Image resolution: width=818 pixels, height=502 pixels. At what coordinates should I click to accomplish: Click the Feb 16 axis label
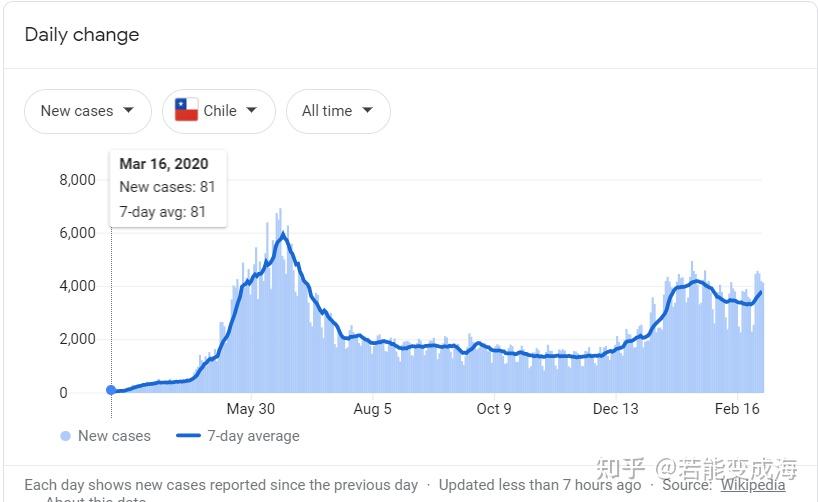pyautogui.click(x=737, y=409)
